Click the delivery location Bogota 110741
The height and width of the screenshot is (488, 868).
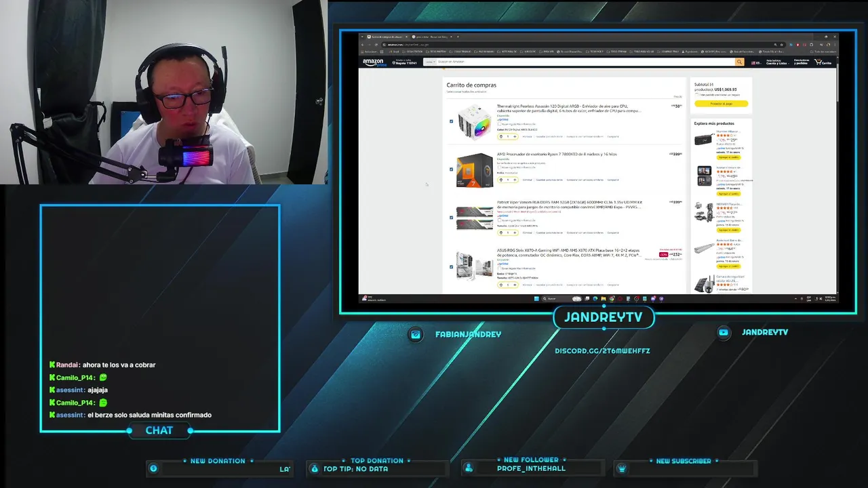point(404,62)
